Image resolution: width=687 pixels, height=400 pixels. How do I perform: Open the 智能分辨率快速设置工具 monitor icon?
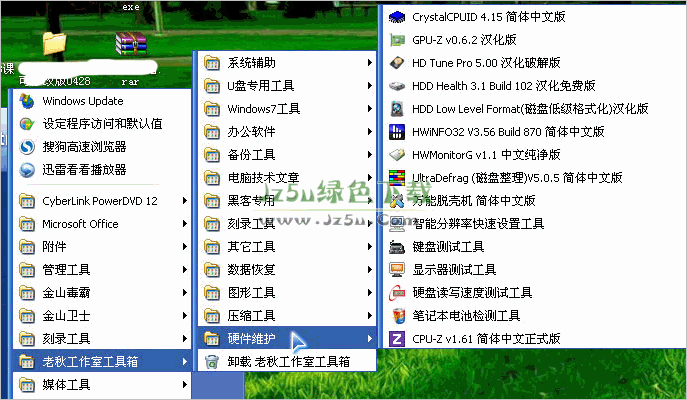coord(397,223)
